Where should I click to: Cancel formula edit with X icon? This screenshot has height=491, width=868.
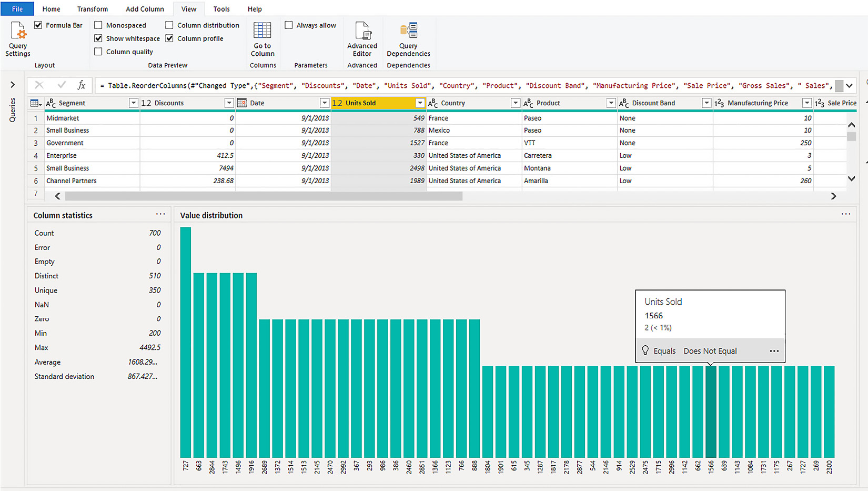click(39, 85)
